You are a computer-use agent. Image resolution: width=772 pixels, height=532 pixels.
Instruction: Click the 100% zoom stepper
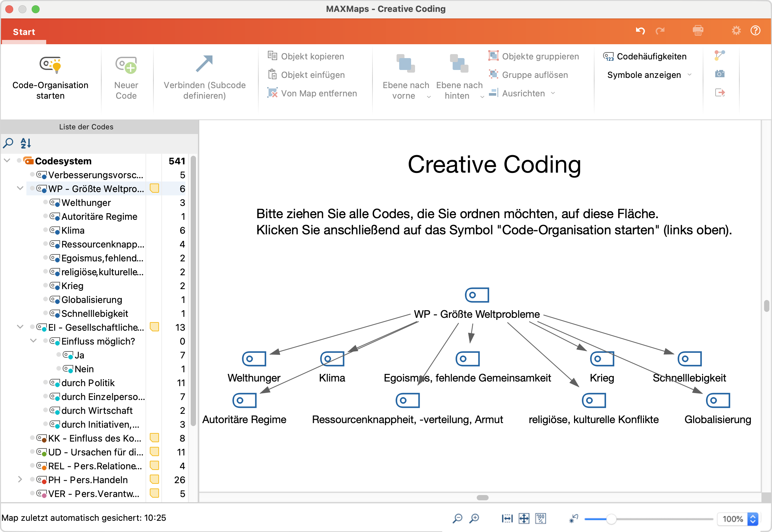[x=753, y=519]
